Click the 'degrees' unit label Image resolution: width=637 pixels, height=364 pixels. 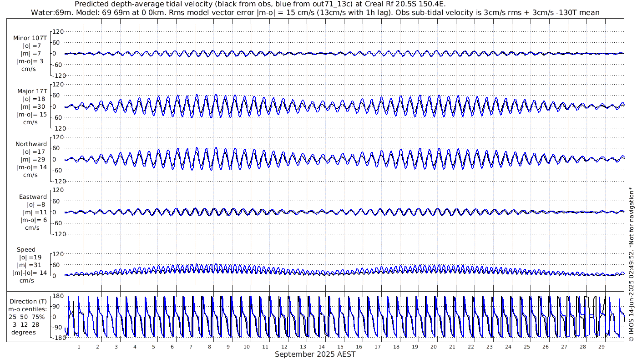[24, 333]
